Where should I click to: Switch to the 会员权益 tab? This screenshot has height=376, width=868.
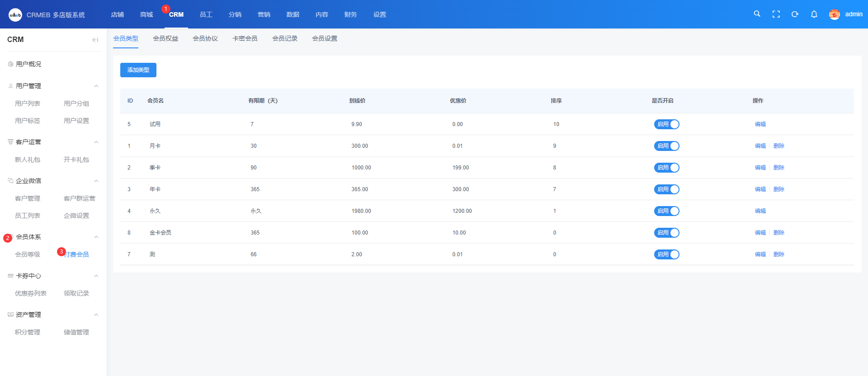coord(165,38)
